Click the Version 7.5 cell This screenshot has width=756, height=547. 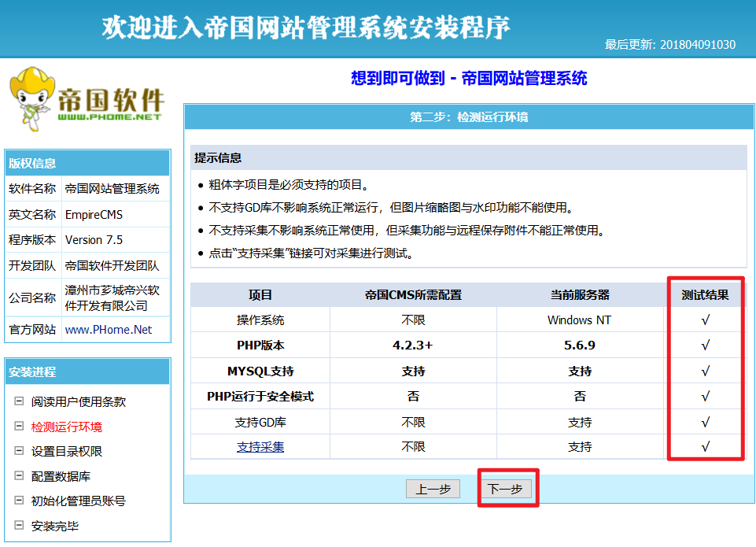(116, 240)
